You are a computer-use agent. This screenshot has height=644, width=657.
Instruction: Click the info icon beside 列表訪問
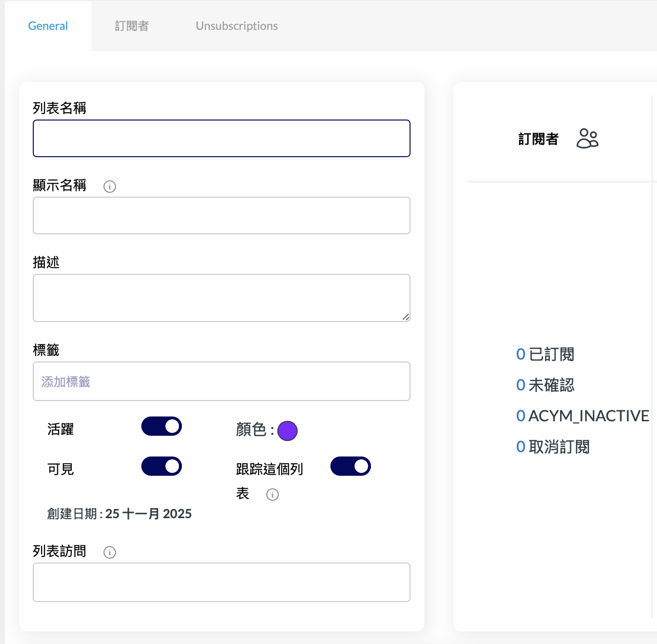pos(109,552)
